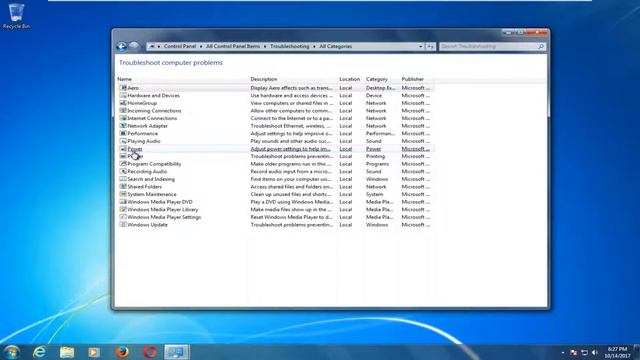
Task: Expand the address bar history dropdown
Action: [x=420, y=47]
